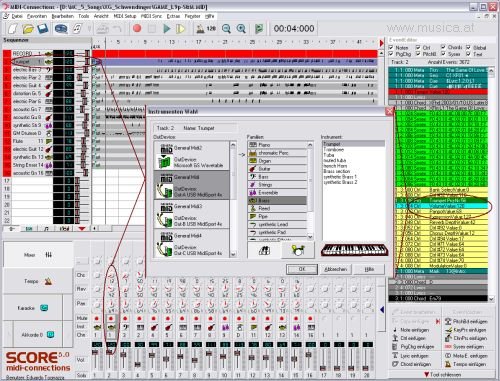Click the keyboard picture in the dialog
Viewport: 500px width, 381px height.
coord(355,250)
